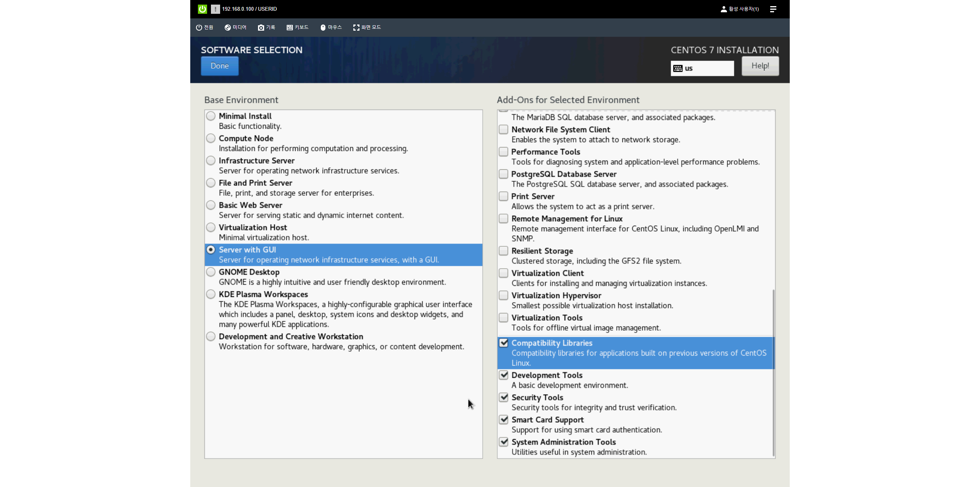Click the gray alert exclamation icon
This screenshot has width=980, height=487.
coord(215,9)
